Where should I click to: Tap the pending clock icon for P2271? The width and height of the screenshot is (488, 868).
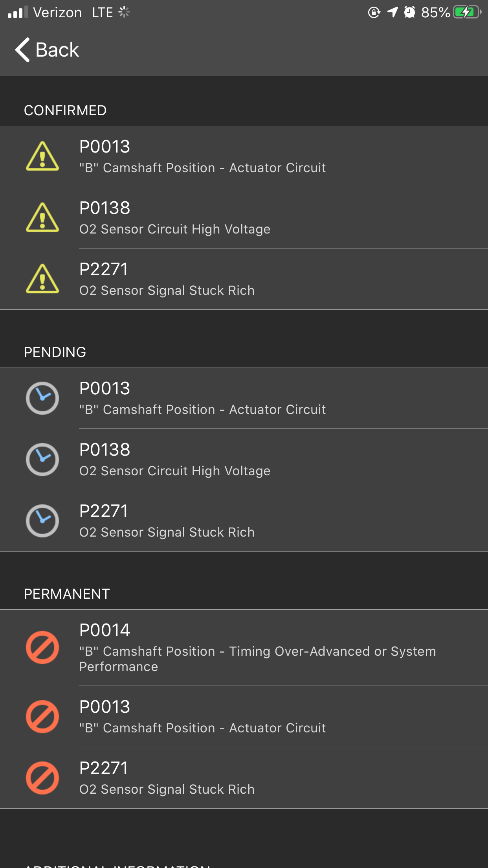pyautogui.click(x=42, y=521)
